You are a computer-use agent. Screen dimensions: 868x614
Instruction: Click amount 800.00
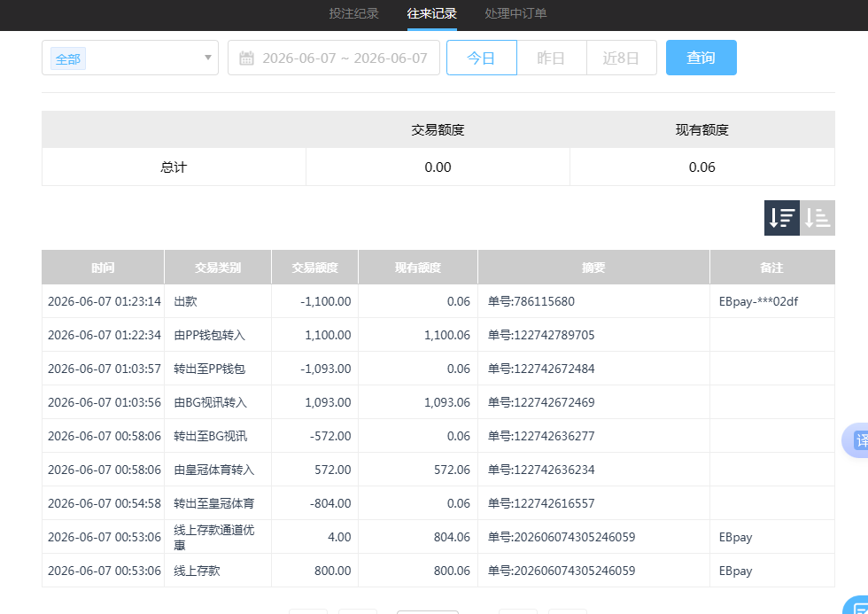pyautogui.click(x=333, y=571)
